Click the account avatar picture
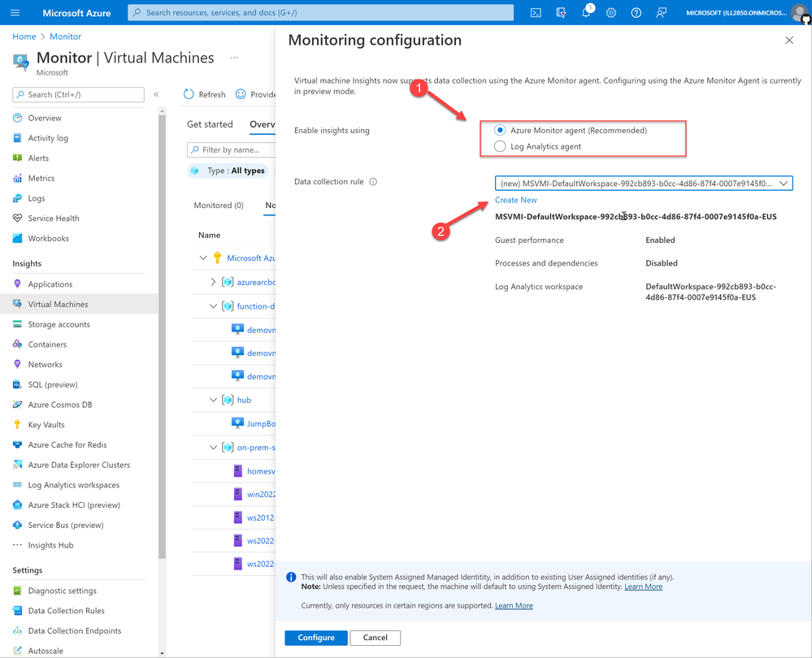Image resolution: width=812 pixels, height=658 pixels. [x=800, y=13]
